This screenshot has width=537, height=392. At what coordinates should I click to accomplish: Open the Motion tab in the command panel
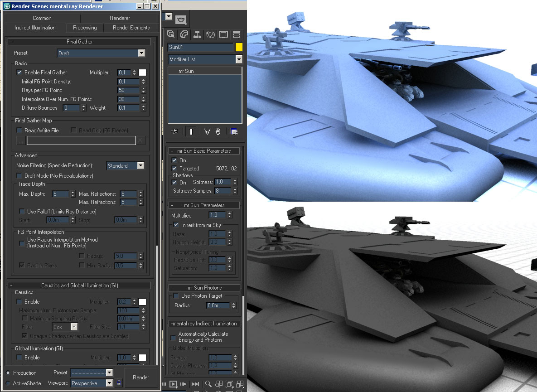tap(210, 34)
